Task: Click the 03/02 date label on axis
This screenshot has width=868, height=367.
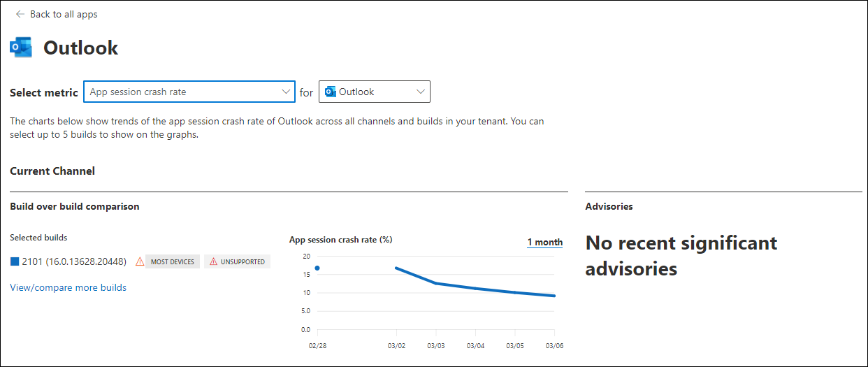Action: pyautogui.click(x=397, y=345)
